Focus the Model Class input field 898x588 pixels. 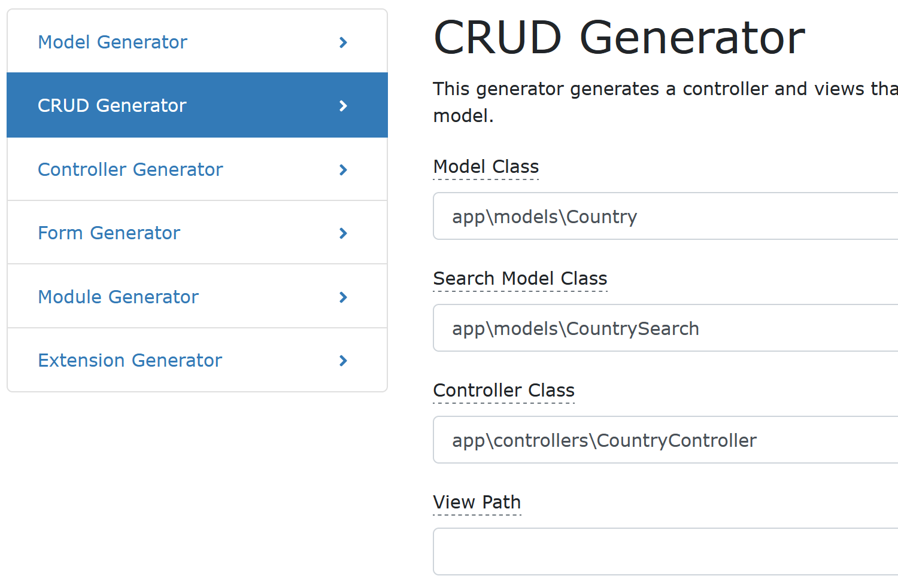coord(665,217)
